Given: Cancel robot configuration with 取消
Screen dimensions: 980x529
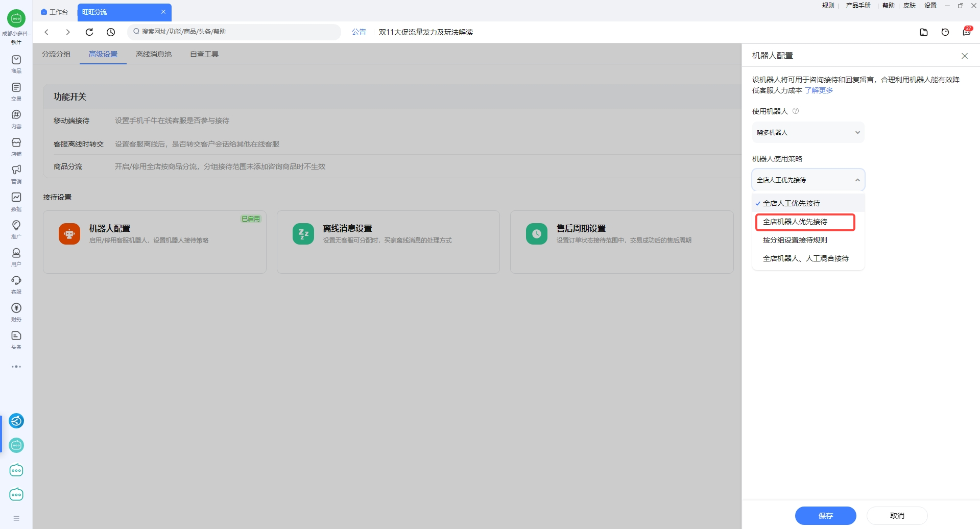Looking at the screenshot, I should (x=897, y=516).
